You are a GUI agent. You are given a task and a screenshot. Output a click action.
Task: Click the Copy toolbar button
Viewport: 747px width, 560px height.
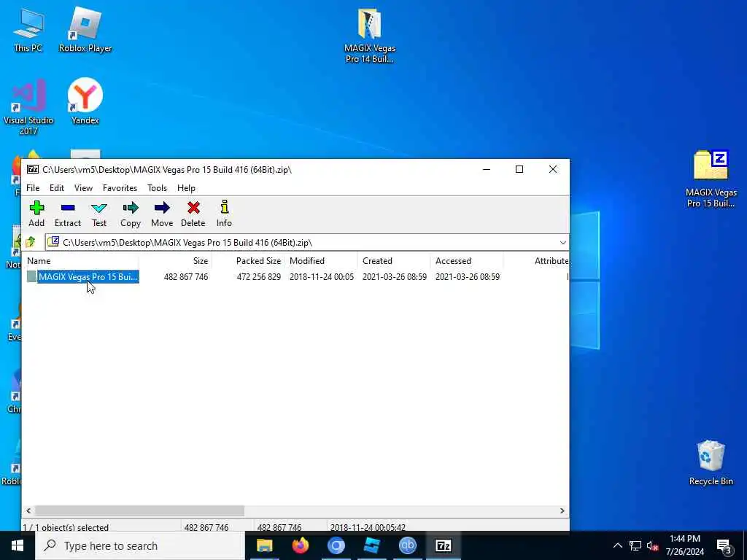click(x=130, y=214)
